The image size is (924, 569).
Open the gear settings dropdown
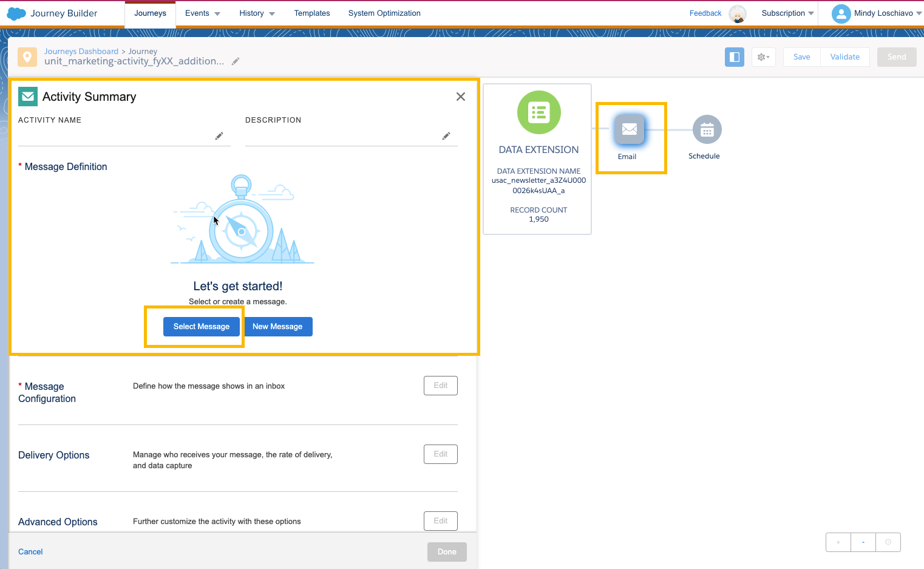coord(763,57)
